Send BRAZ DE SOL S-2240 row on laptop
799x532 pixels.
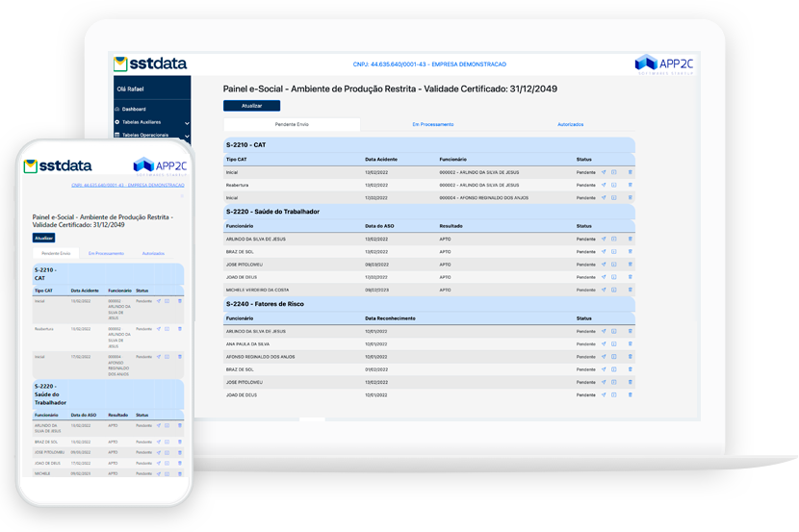click(x=604, y=369)
